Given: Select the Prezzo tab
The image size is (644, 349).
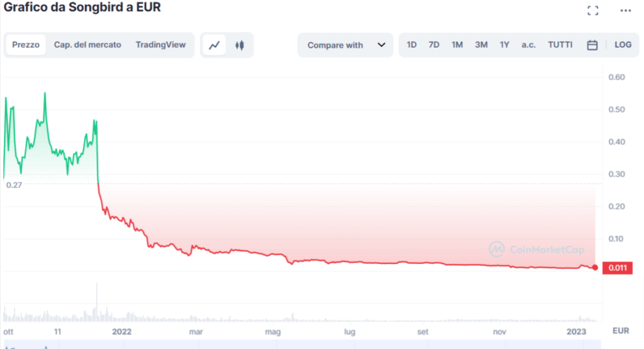Looking at the screenshot, I should click(x=25, y=45).
